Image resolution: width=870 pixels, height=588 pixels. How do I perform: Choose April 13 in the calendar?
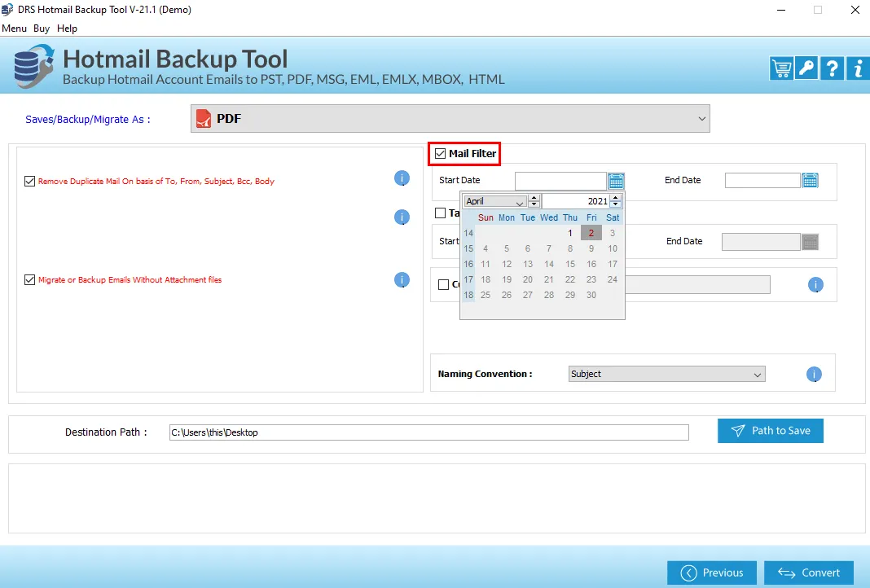pos(528,264)
